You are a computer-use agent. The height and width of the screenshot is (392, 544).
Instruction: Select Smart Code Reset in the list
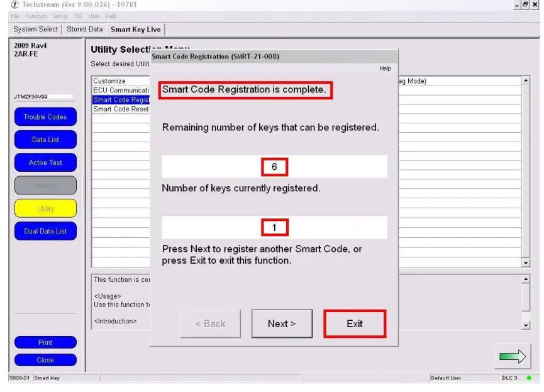[x=121, y=109]
